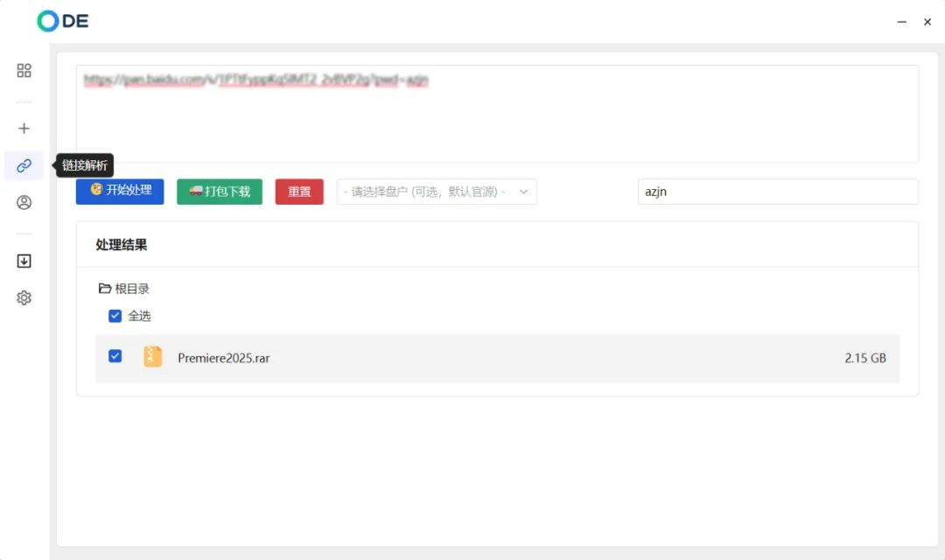Uncheck the Premiere2025.rar file checkbox

pos(115,356)
